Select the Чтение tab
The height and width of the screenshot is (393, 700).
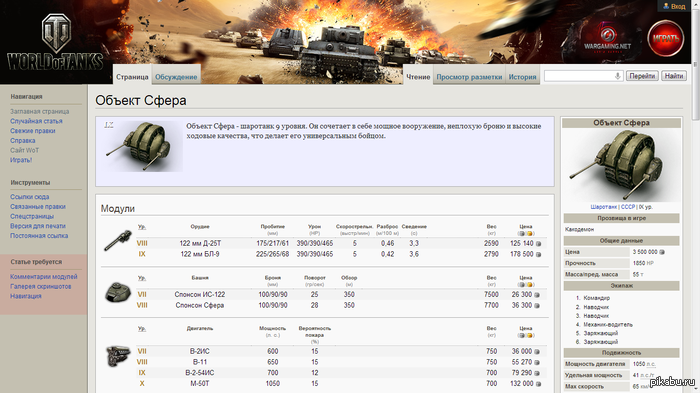(x=418, y=77)
